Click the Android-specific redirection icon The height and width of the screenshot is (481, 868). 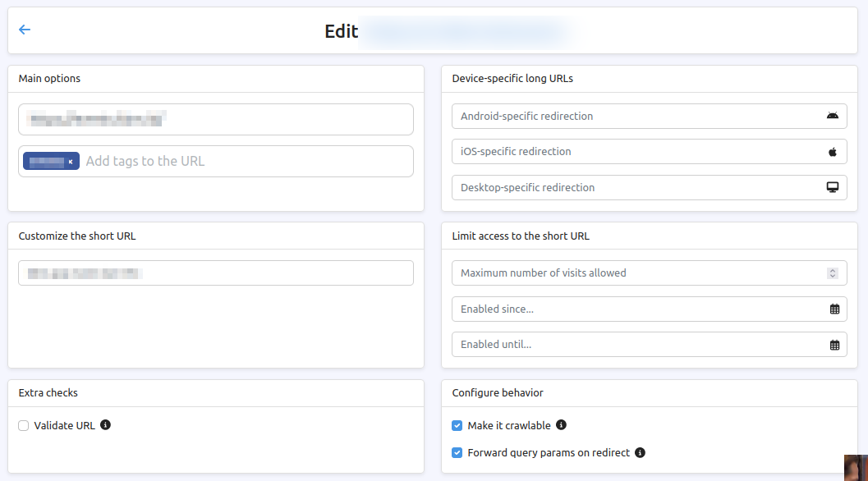832,116
